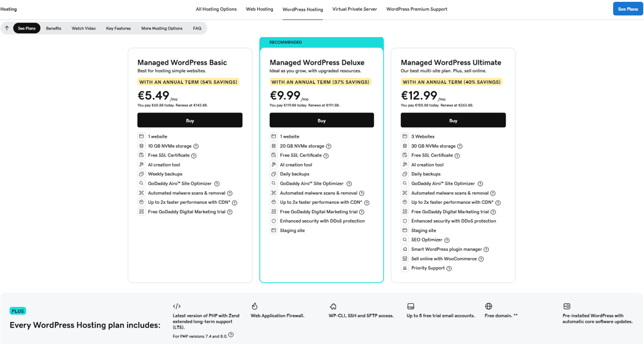This screenshot has height=344, width=644.
Task: Buy the Managed WordPress Ultimate plan
Action: (x=453, y=120)
